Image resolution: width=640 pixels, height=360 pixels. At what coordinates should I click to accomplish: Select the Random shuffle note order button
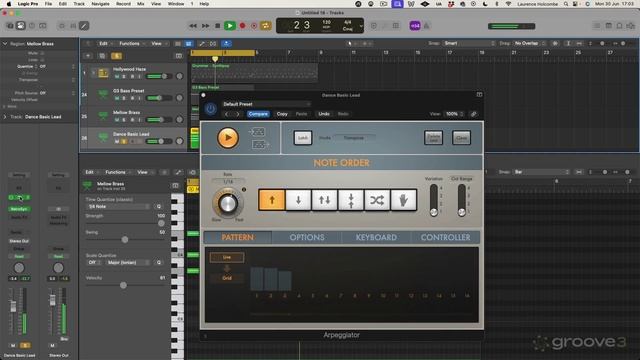coord(377,200)
